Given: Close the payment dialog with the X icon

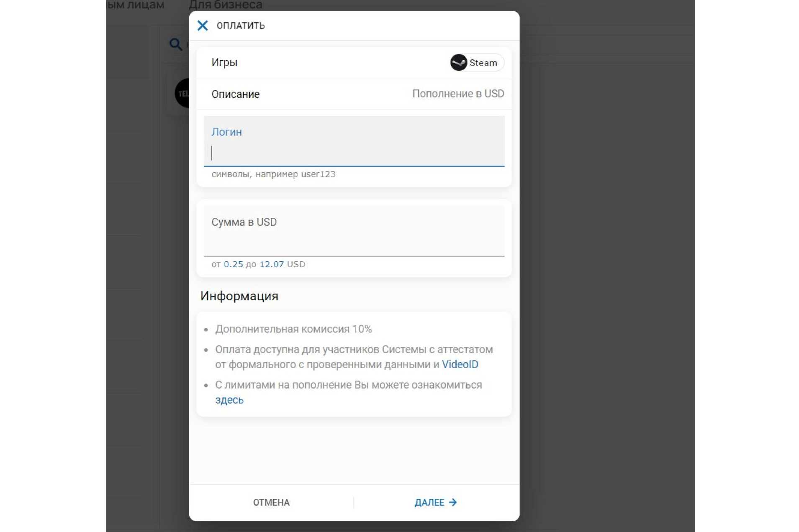Looking at the screenshot, I should point(203,26).
